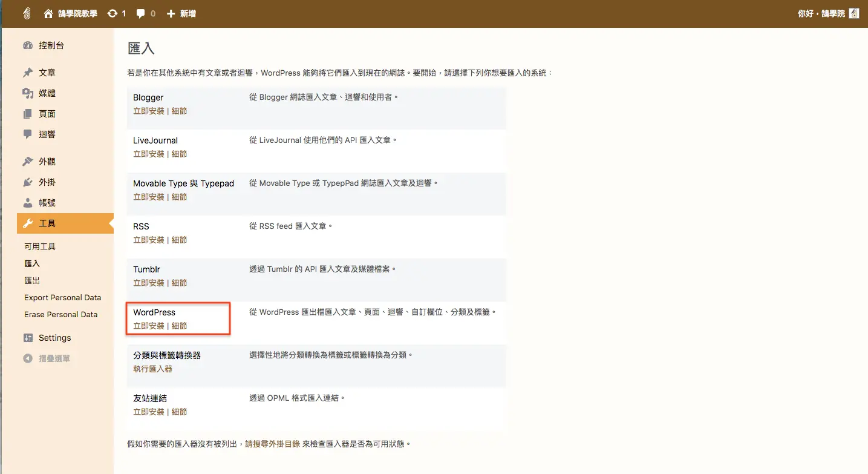View 細節 for Blogger importer
The image size is (868, 474).
pos(180,111)
